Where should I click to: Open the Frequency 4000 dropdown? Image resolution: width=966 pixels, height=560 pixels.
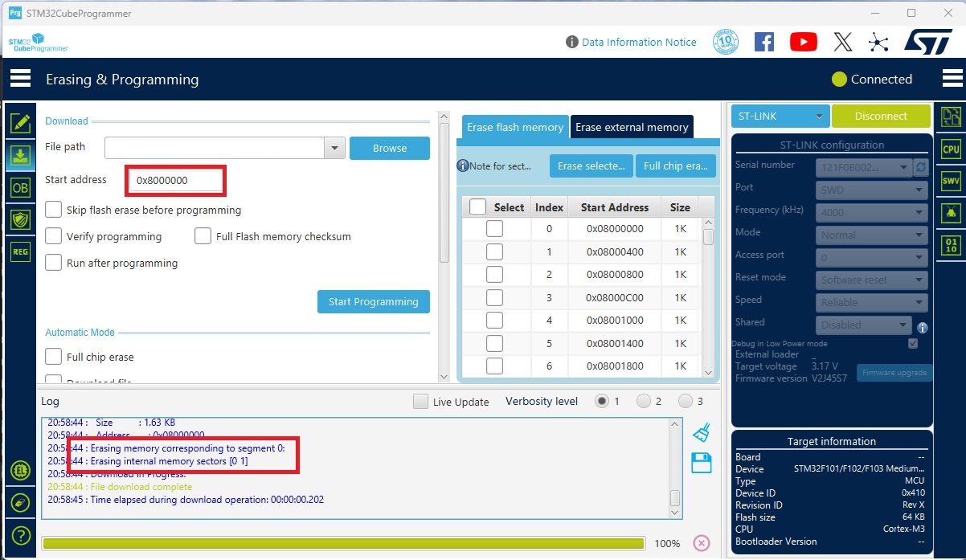[872, 212]
